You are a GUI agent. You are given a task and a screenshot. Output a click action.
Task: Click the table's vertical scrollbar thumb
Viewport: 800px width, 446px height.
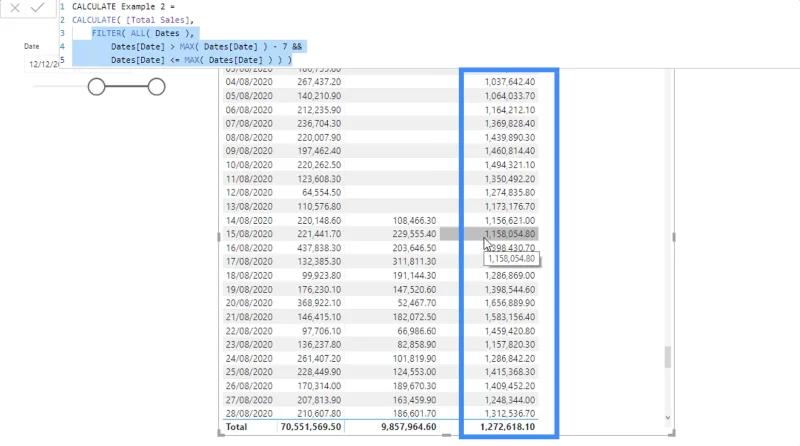667,357
